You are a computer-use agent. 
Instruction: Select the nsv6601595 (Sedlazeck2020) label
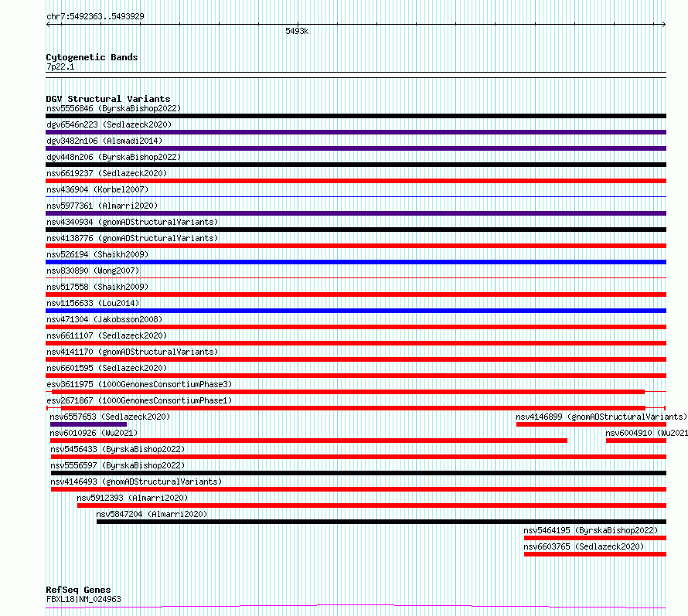point(107,368)
